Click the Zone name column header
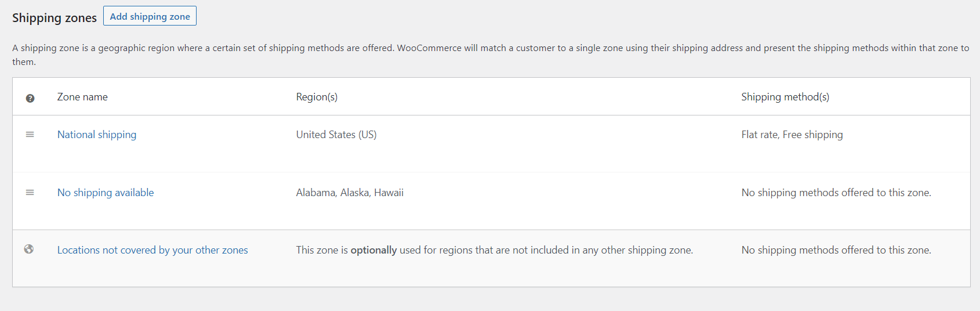 pos(82,97)
